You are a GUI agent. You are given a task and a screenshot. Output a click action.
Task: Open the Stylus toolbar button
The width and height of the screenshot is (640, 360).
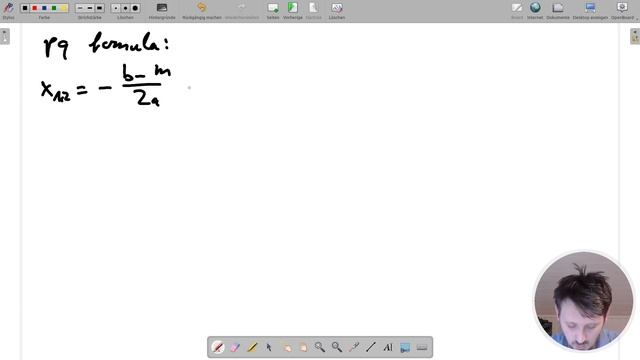[8, 10]
